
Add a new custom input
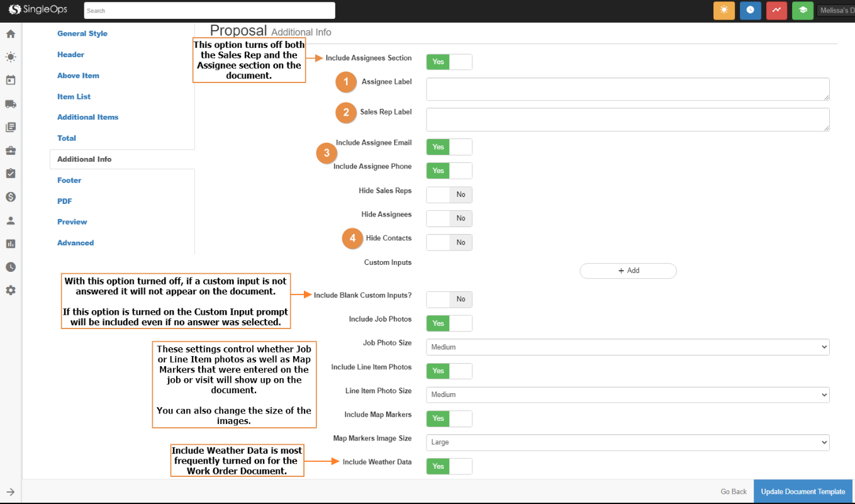tap(627, 271)
